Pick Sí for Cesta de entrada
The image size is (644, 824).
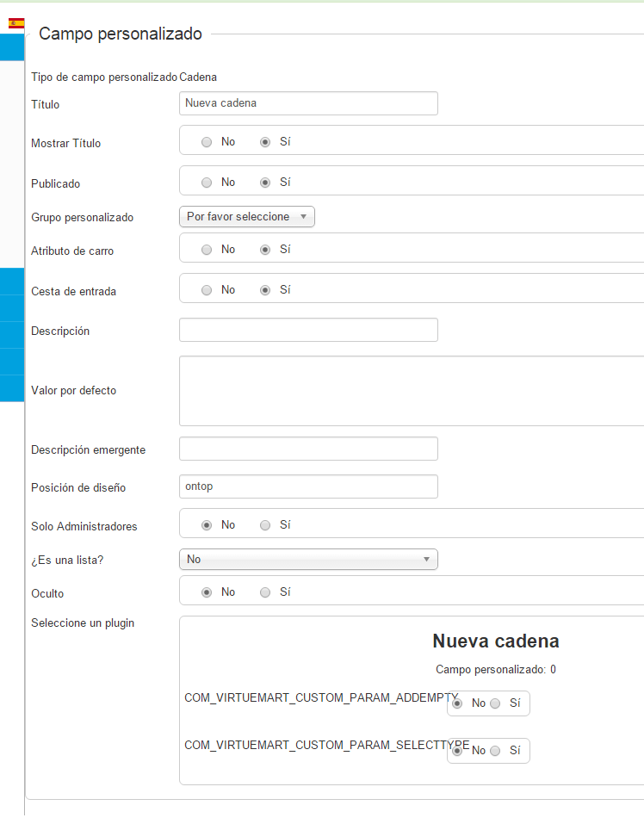[265, 290]
